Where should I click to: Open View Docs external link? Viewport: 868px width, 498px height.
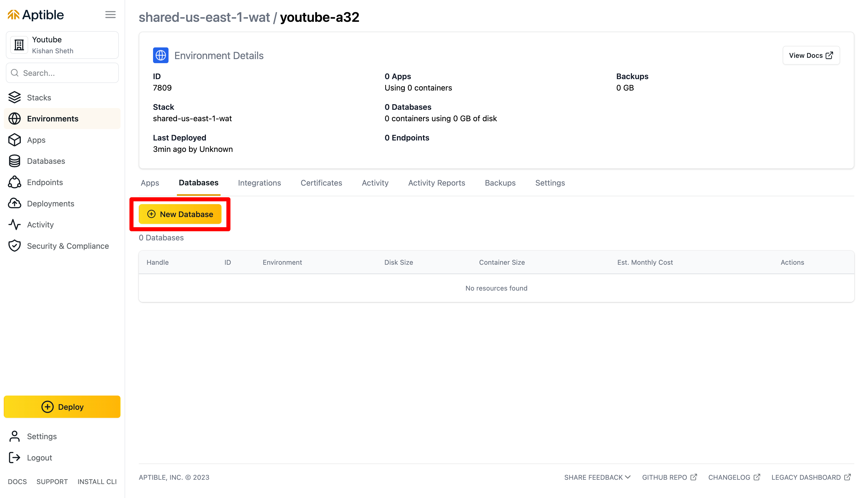click(810, 56)
